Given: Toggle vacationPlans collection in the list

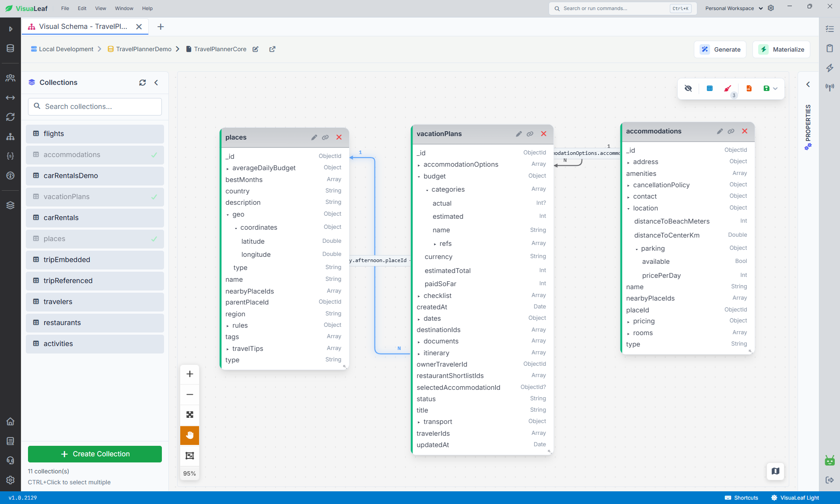Looking at the screenshot, I should click(95, 197).
